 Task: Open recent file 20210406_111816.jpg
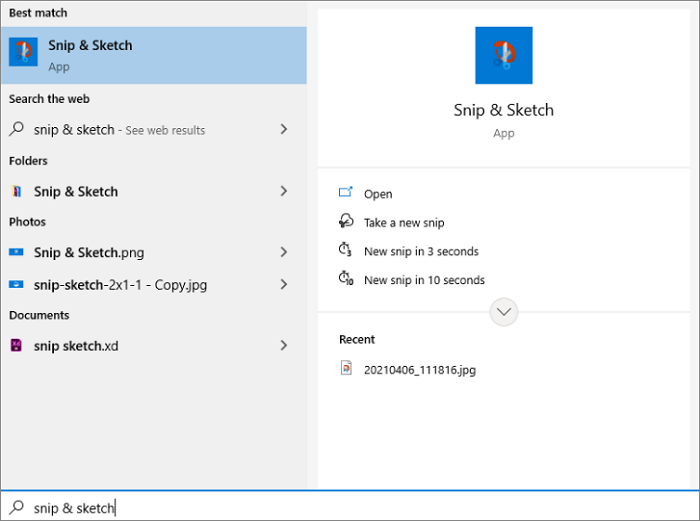coord(420,369)
